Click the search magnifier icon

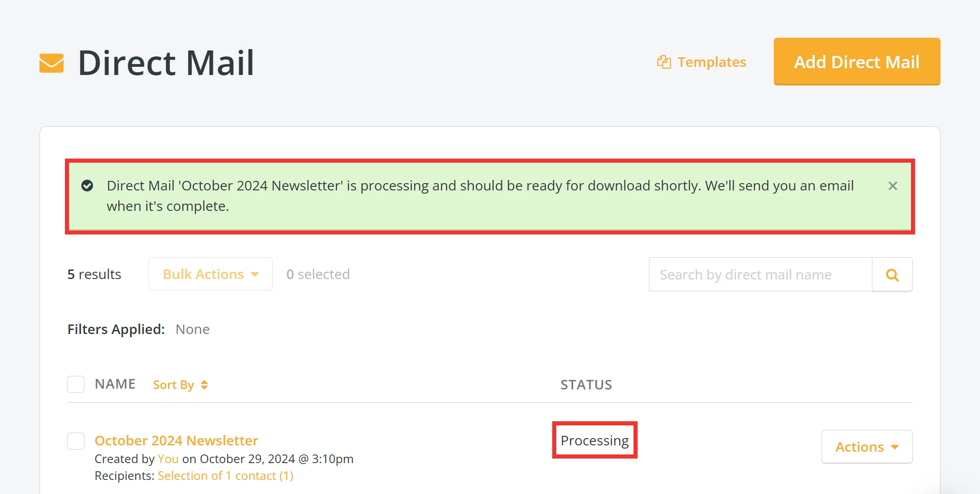[x=892, y=274]
